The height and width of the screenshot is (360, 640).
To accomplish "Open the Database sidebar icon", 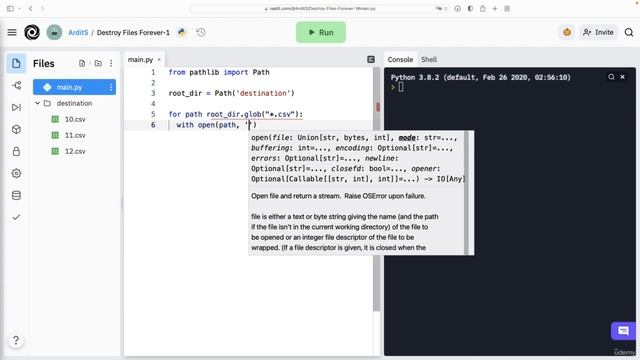I will 16,196.
